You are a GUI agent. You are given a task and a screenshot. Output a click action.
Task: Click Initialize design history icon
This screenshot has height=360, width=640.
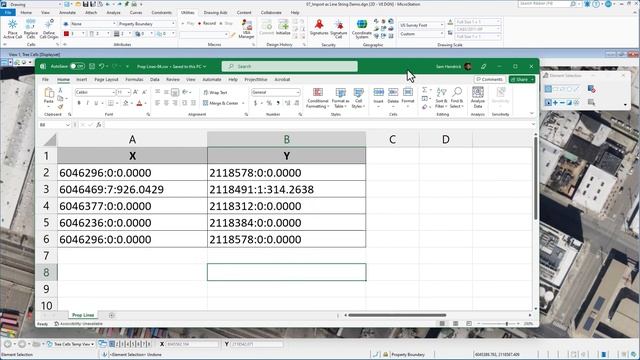point(283,27)
